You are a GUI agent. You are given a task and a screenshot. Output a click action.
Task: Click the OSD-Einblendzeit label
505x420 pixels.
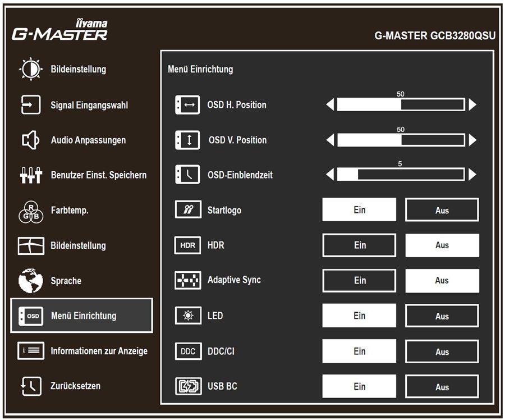[x=240, y=175]
